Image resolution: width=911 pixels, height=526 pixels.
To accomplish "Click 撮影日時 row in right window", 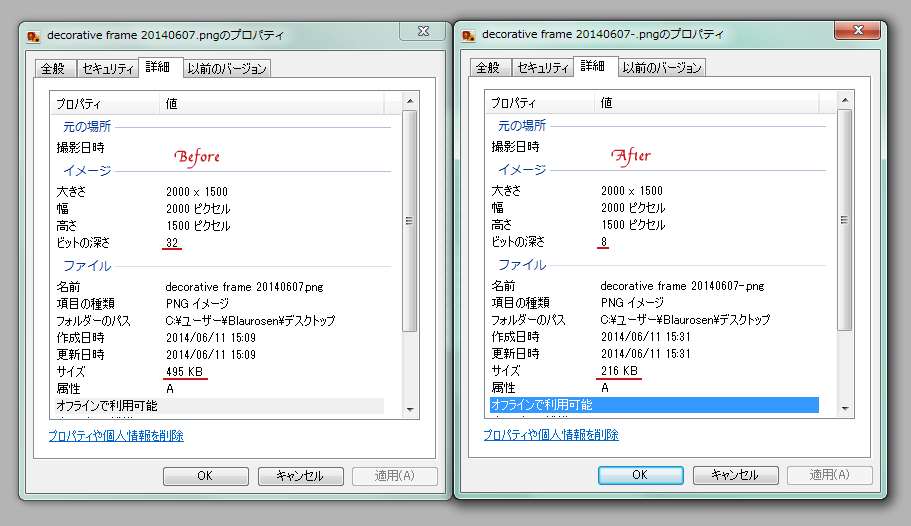I will (654, 146).
